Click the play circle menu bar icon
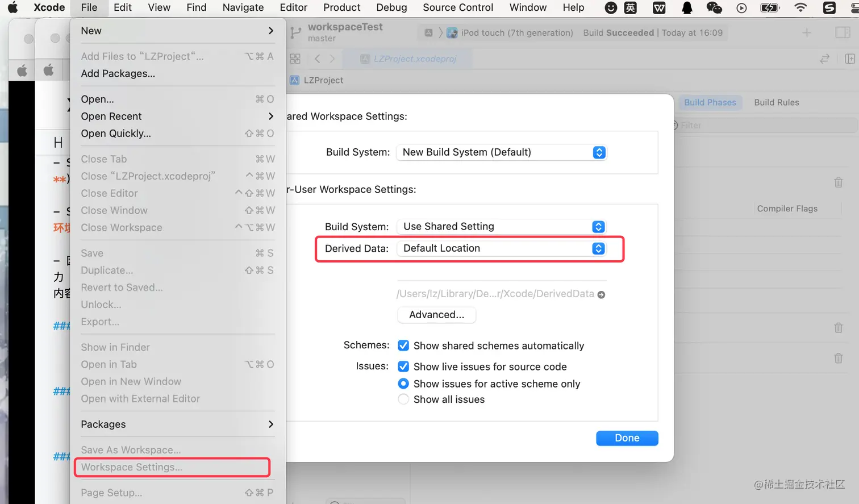The image size is (859, 504). point(741,7)
